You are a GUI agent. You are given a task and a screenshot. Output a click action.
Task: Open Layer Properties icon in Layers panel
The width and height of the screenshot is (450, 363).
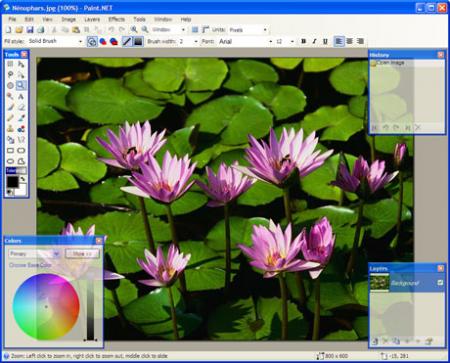pos(429,341)
